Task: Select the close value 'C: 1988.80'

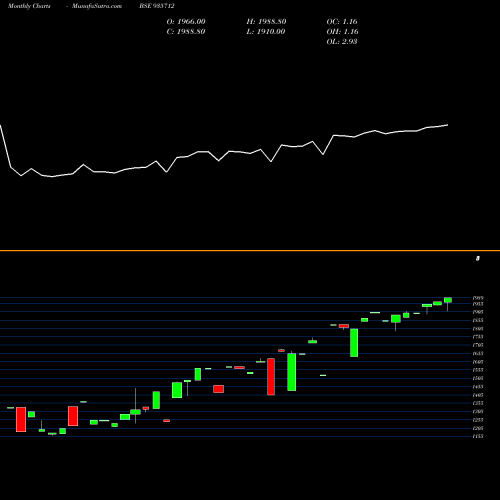Action: coord(186,32)
